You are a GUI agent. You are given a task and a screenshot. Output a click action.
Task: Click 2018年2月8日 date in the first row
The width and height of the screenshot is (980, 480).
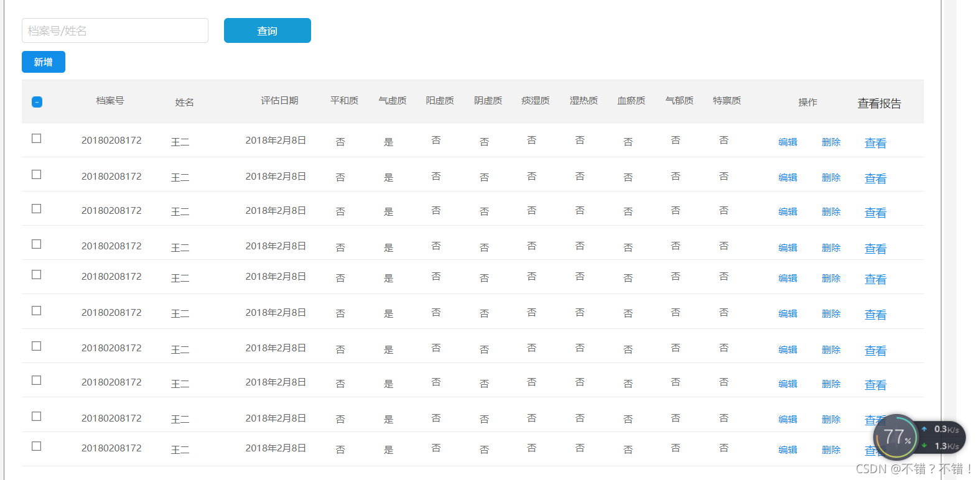point(276,140)
